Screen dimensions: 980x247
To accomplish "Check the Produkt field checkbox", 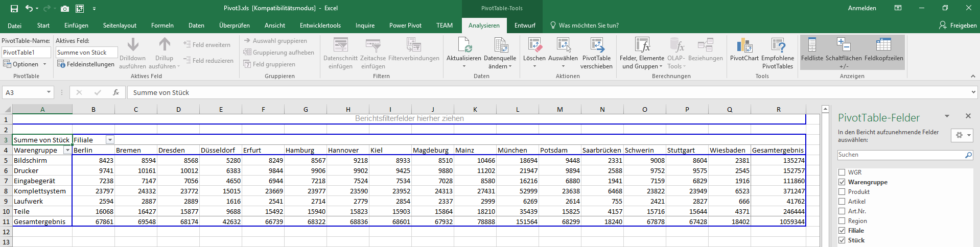I will point(842,192).
